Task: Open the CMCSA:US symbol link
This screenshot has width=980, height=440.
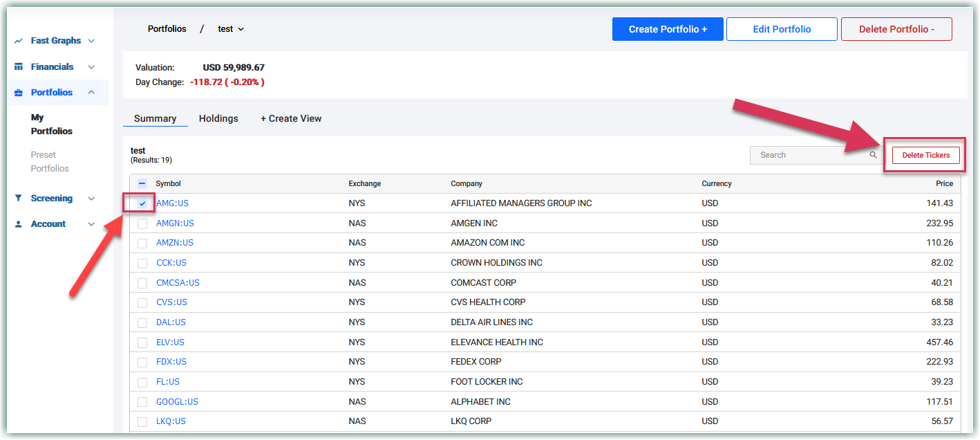Action: pyautogui.click(x=178, y=283)
